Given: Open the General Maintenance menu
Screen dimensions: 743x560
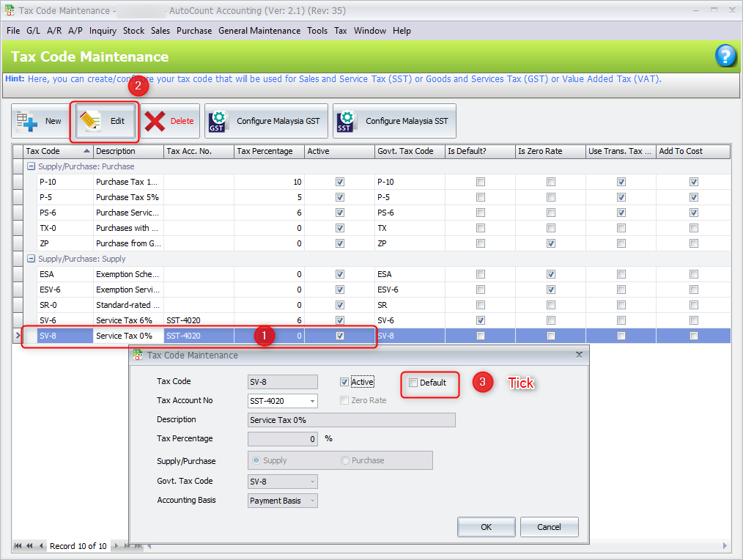Looking at the screenshot, I should coord(259,31).
